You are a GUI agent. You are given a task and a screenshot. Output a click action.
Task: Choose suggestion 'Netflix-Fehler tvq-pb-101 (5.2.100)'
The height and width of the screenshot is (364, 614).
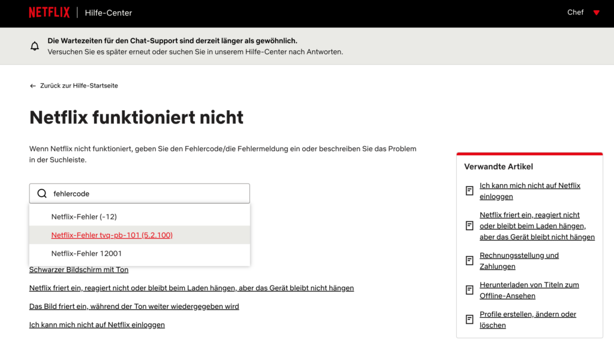pyautogui.click(x=112, y=235)
